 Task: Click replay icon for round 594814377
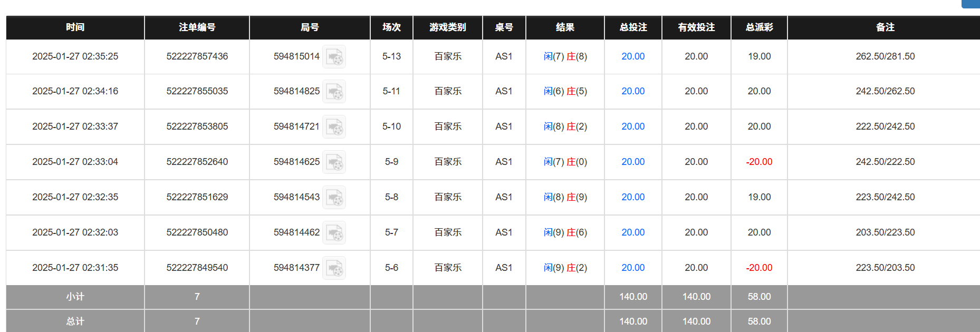tap(334, 268)
